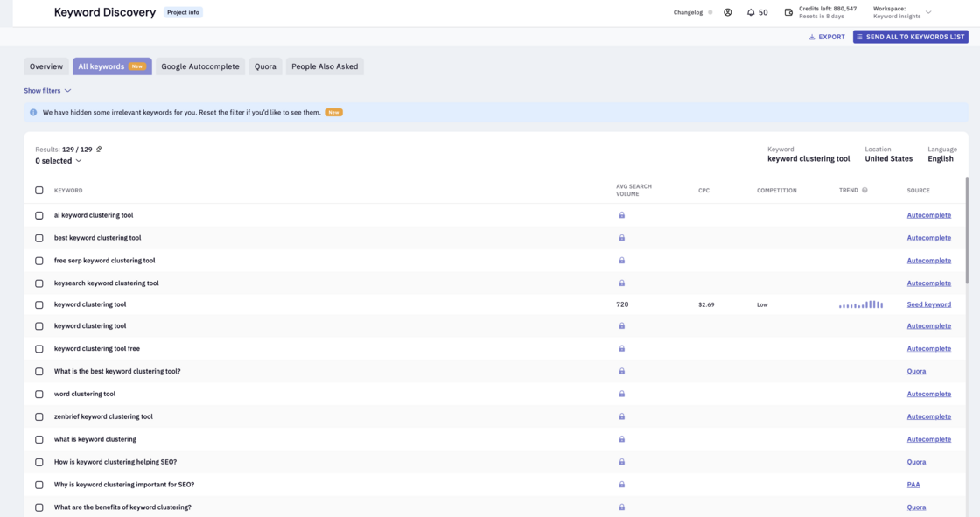Check the best keyword clustering tool row
Viewport: 980px width, 517px height.
[x=39, y=238]
